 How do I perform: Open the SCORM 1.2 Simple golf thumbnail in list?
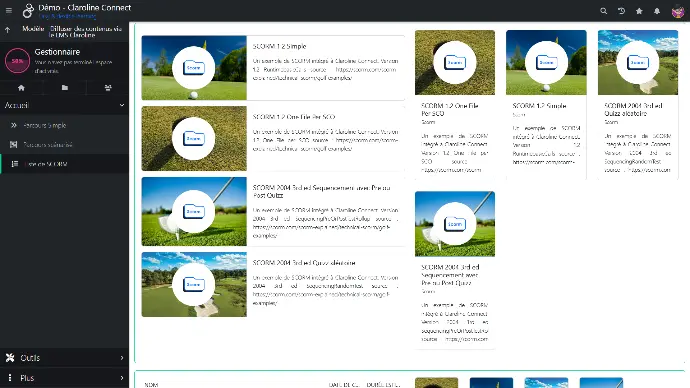click(194, 68)
